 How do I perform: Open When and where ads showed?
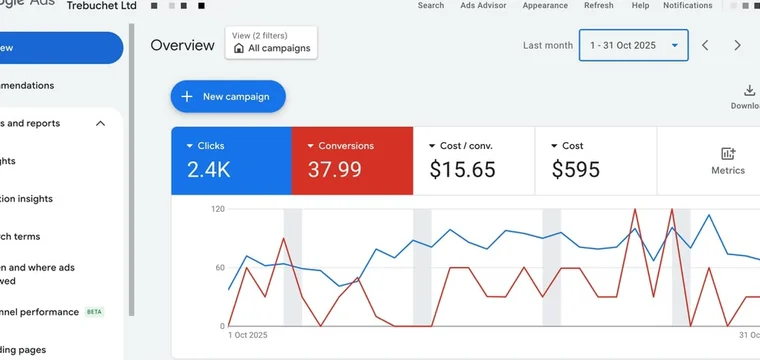(x=37, y=274)
